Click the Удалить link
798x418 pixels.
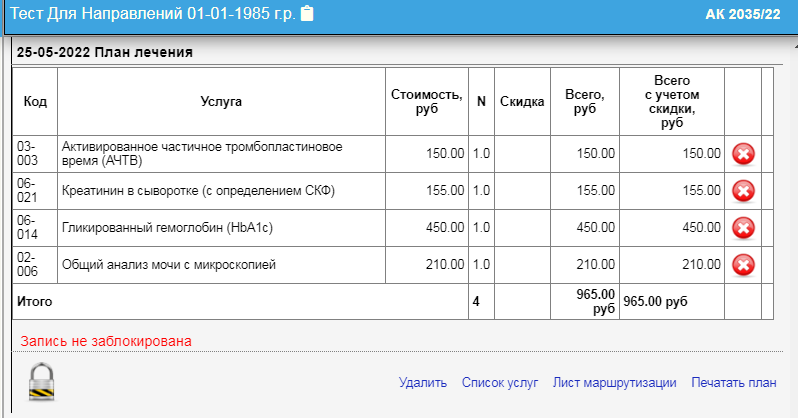[423, 383]
